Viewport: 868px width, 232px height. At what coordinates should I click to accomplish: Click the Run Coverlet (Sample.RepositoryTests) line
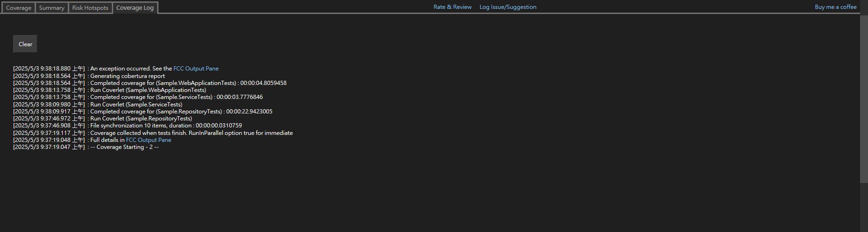pos(141,119)
